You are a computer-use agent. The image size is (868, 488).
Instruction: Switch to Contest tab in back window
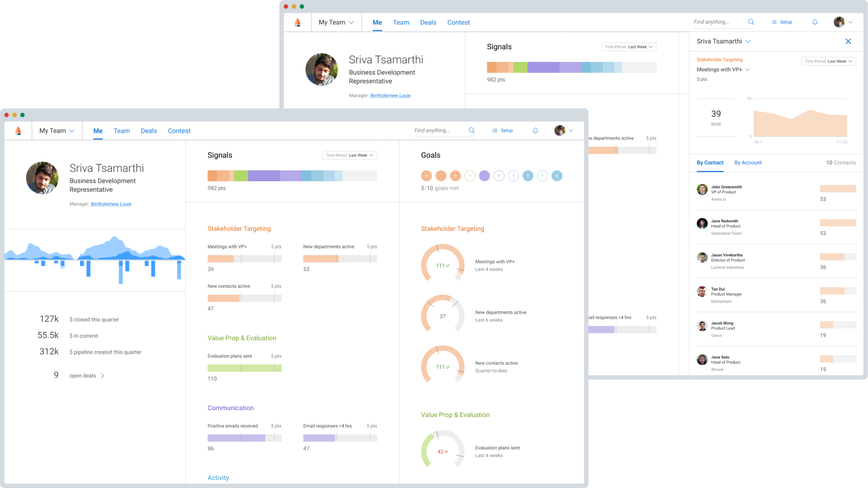pyautogui.click(x=458, y=22)
